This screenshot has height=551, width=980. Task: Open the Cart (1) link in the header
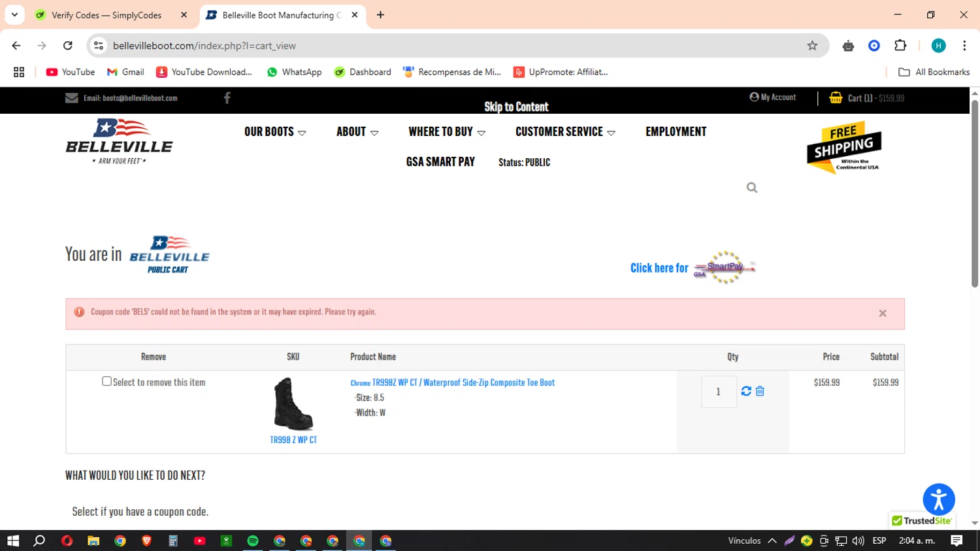coord(866,98)
